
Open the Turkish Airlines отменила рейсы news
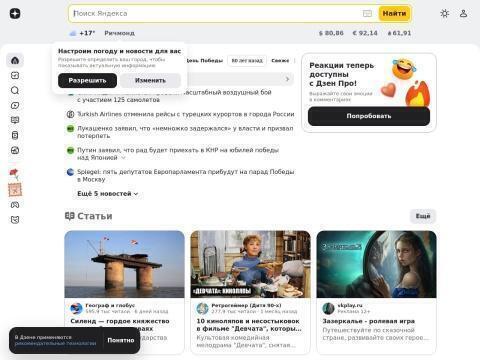(186, 114)
